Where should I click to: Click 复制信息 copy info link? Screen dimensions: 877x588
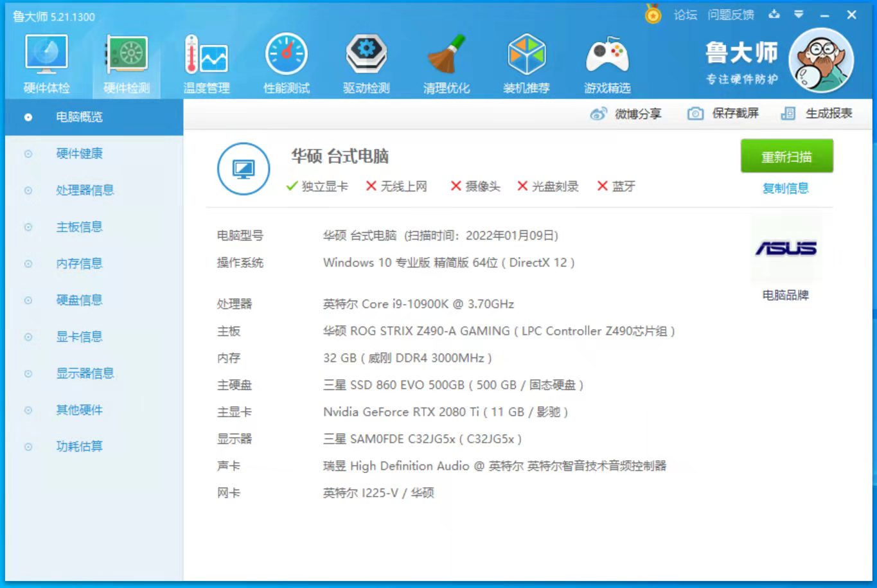pos(785,188)
